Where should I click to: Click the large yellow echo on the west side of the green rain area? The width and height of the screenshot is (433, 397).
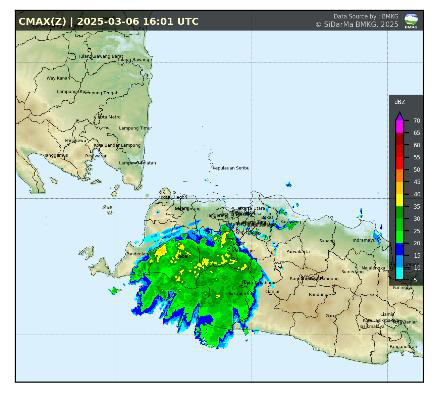[161, 252]
